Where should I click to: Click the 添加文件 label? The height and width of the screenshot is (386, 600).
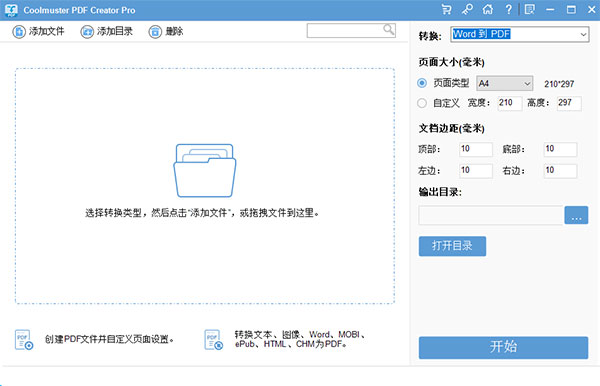(x=47, y=31)
